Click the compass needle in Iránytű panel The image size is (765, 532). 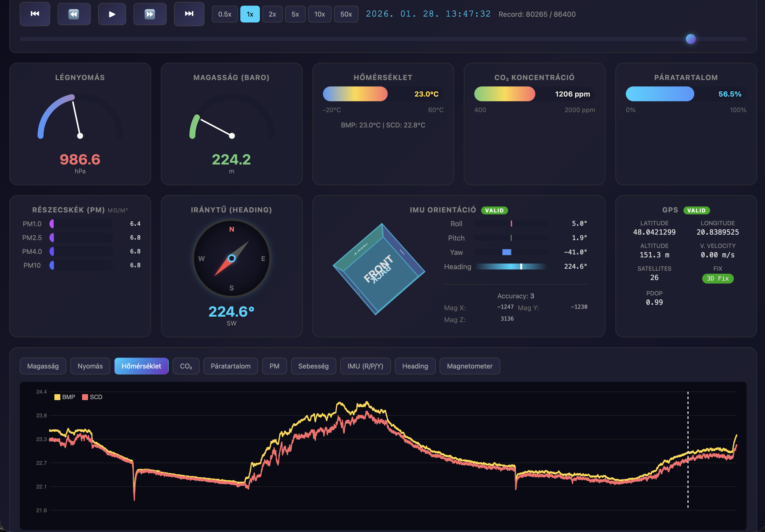(232, 258)
